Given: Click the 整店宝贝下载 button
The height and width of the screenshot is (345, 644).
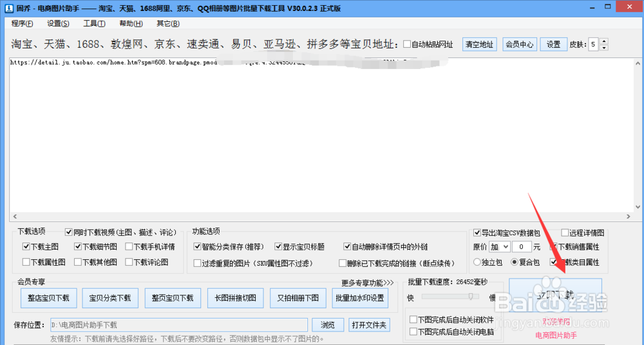Looking at the screenshot, I should (x=48, y=298).
